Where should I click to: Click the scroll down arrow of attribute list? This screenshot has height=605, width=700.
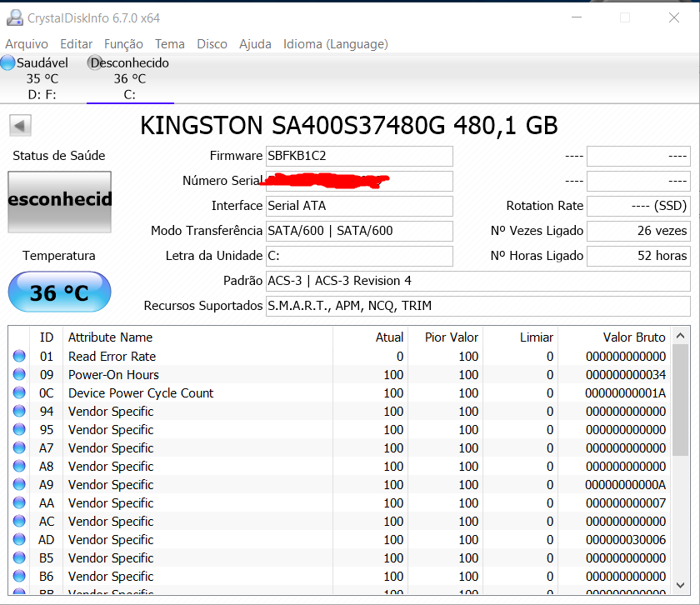(680, 585)
